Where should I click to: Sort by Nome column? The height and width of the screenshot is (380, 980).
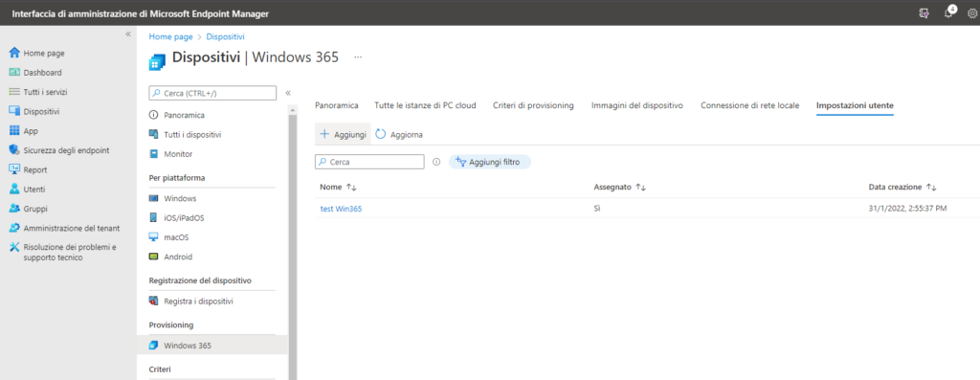coord(338,187)
